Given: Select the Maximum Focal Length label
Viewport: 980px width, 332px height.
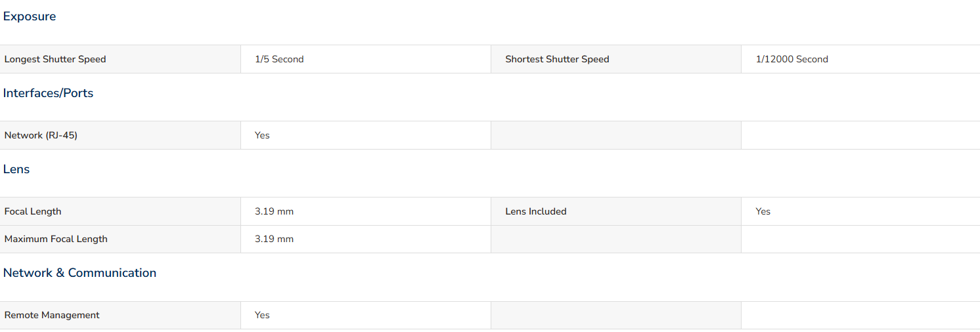Looking at the screenshot, I should [56, 239].
